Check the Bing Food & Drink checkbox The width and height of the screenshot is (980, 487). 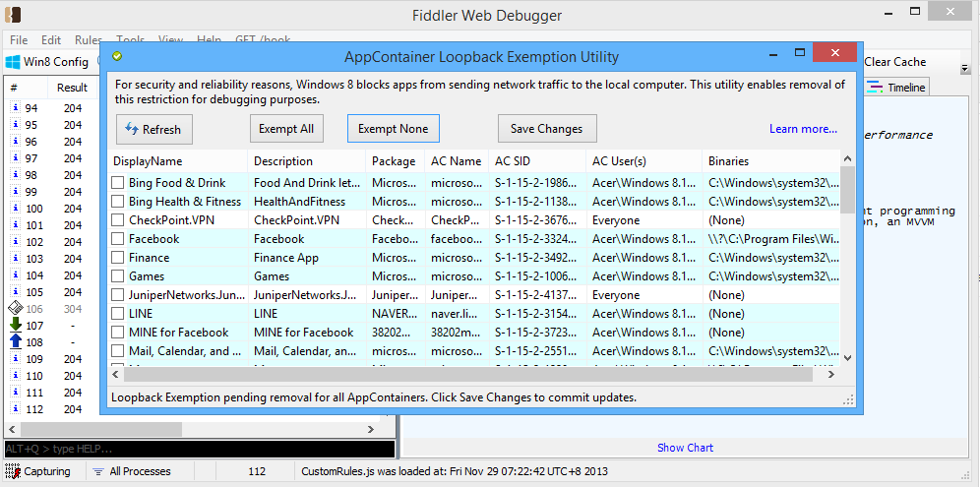tap(117, 183)
